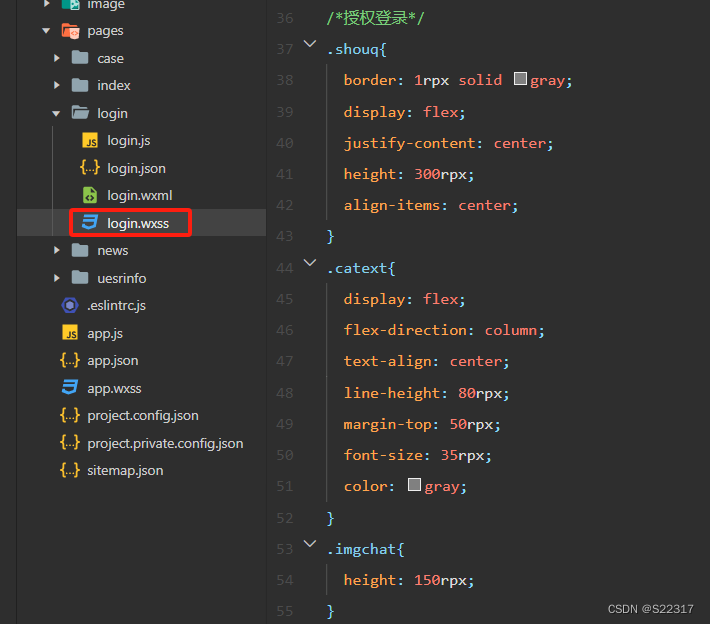
Task: Click the margin-top property text
Action: [x=387, y=424]
